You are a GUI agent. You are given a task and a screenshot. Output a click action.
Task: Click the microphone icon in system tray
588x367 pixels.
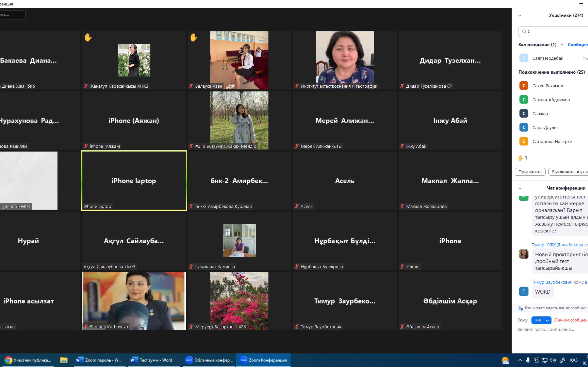coord(528,360)
